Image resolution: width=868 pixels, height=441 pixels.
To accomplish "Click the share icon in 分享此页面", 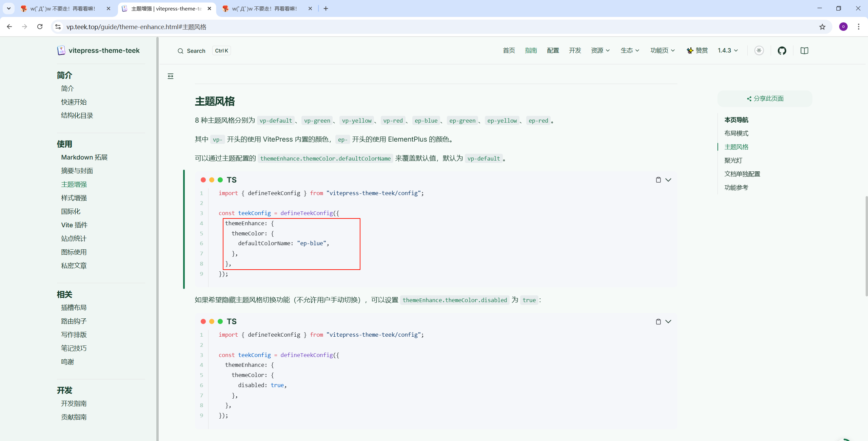I will click(x=749, y=99).
